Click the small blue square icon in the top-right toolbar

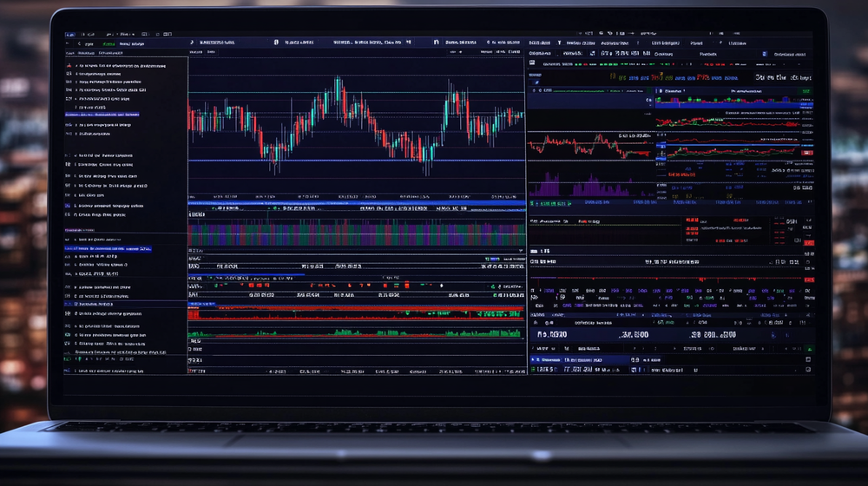point(764,54)
